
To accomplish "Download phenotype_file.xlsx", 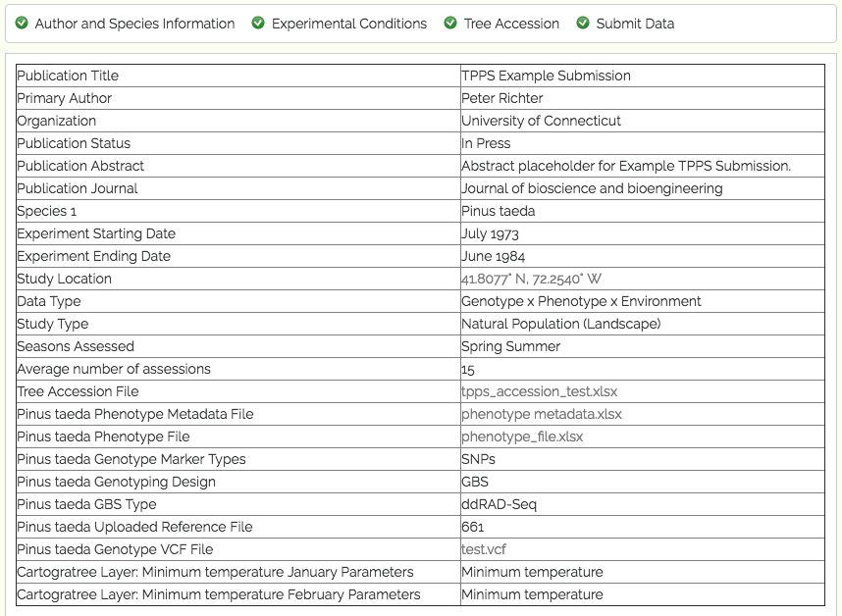I will [x=522, y=436].
